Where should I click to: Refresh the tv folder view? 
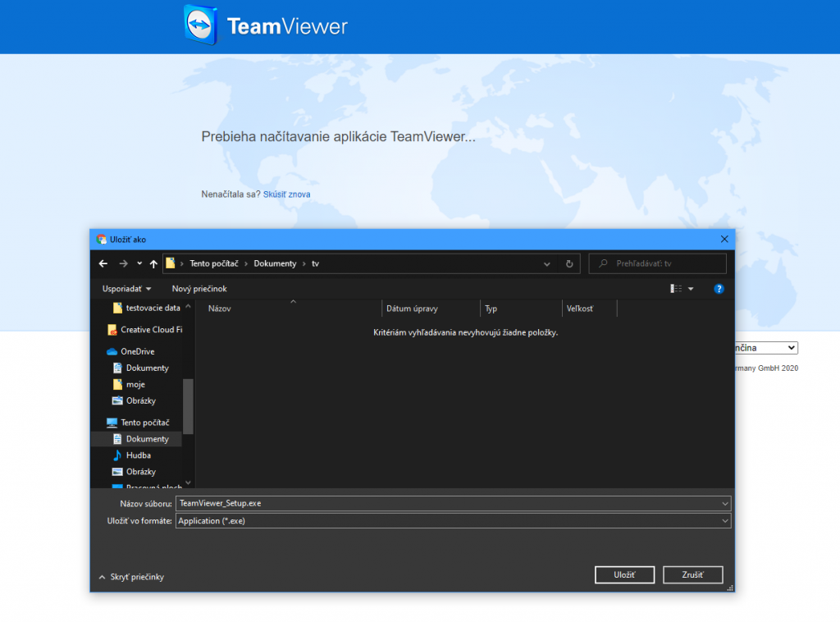[x=569, y=263]
